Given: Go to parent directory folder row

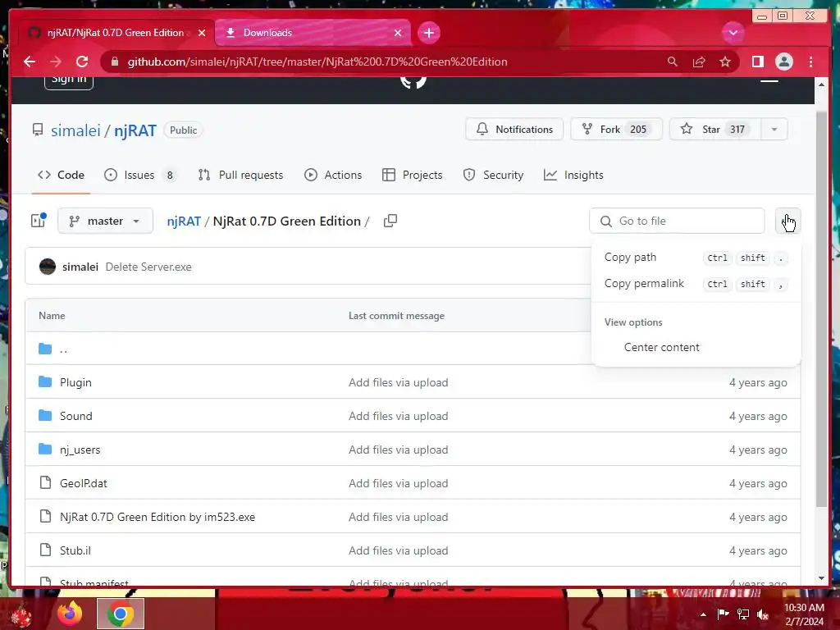Looking at the screenshot, I should pyautogui.click(x=63, y=349).
